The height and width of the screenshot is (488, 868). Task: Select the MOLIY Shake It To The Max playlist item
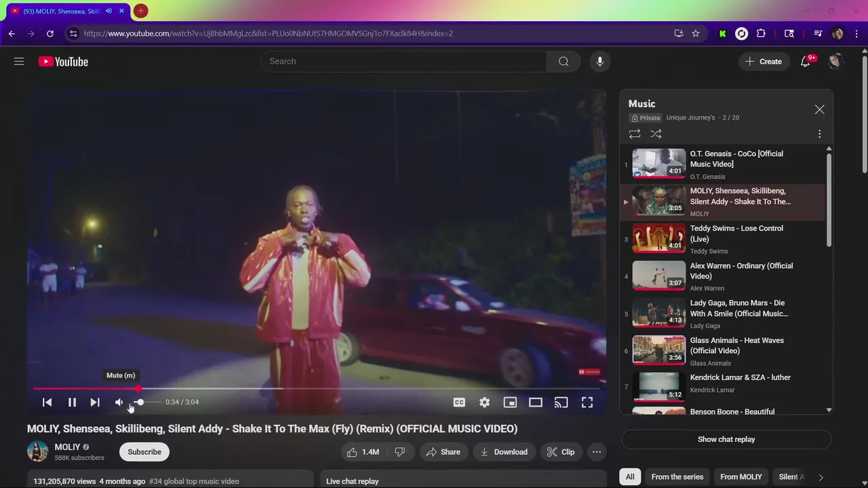pyautogui.click(x=723, y=201)
